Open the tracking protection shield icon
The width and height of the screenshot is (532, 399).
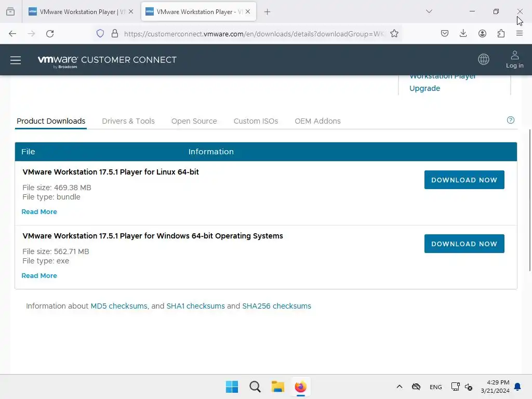click(100, 34)
